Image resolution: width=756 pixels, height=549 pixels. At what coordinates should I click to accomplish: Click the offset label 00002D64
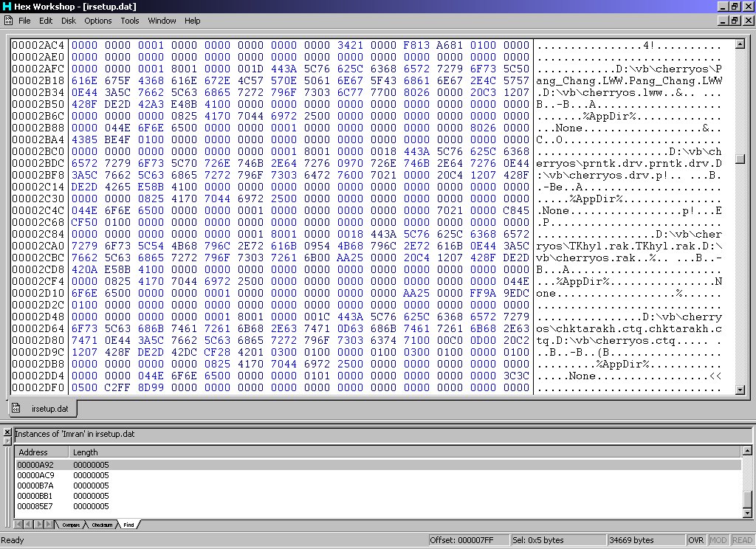[x=38, y=328]
